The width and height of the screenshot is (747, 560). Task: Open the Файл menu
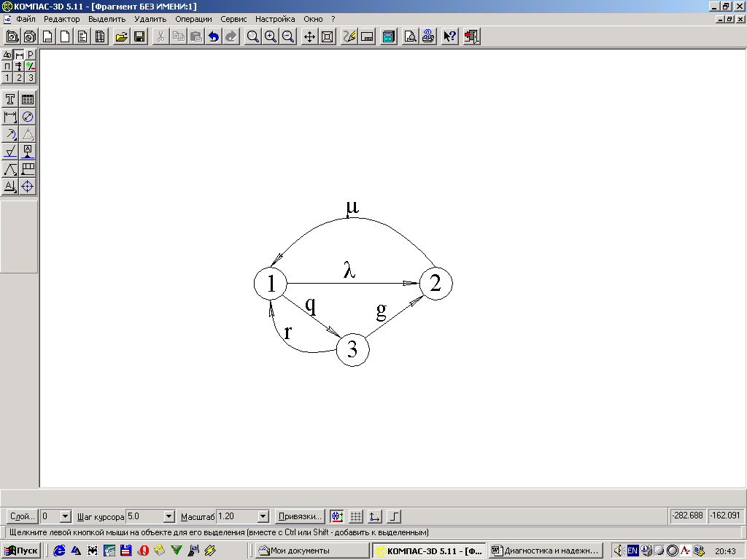click(26, 19)
